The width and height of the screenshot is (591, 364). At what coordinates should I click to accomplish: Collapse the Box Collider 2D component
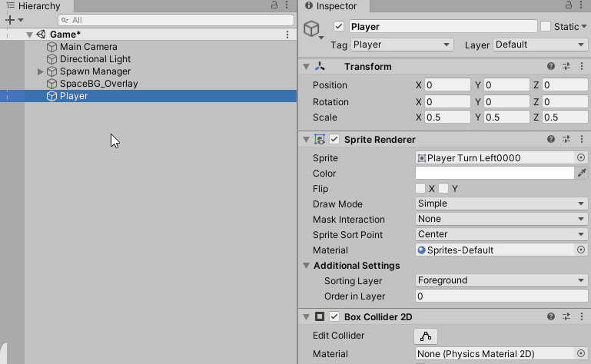coord(306,317)
